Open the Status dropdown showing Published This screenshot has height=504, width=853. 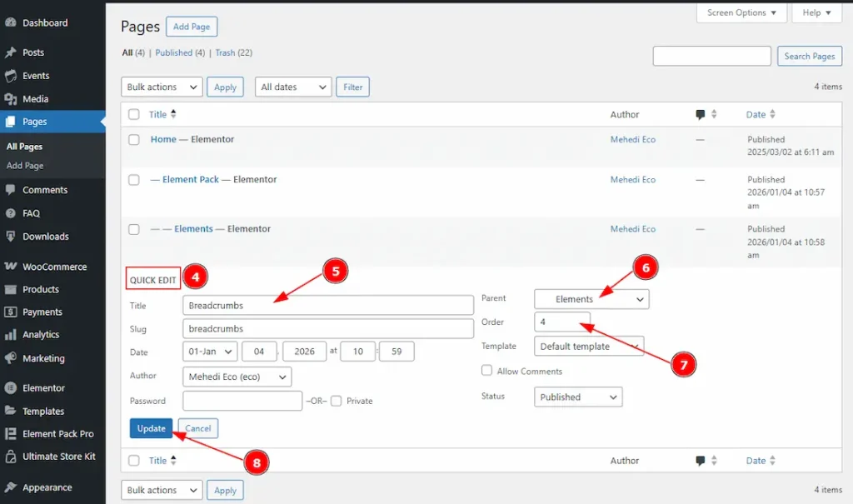coord(578,397)
